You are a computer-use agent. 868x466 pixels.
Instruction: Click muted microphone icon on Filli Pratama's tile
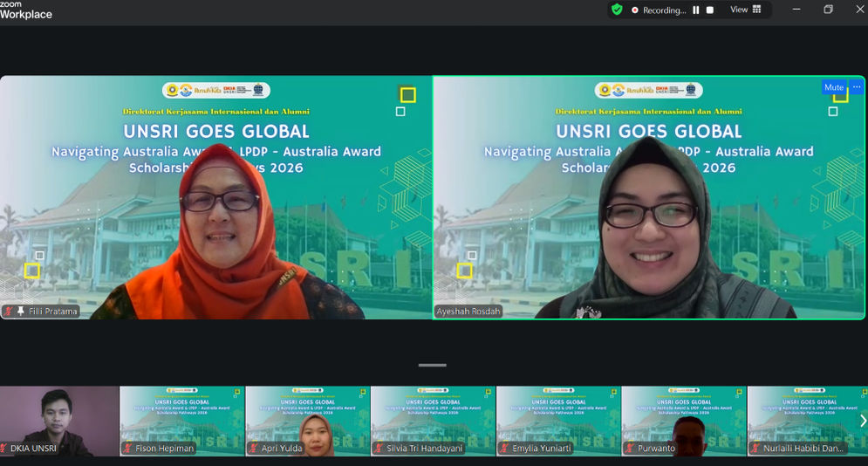coord(9,311)
